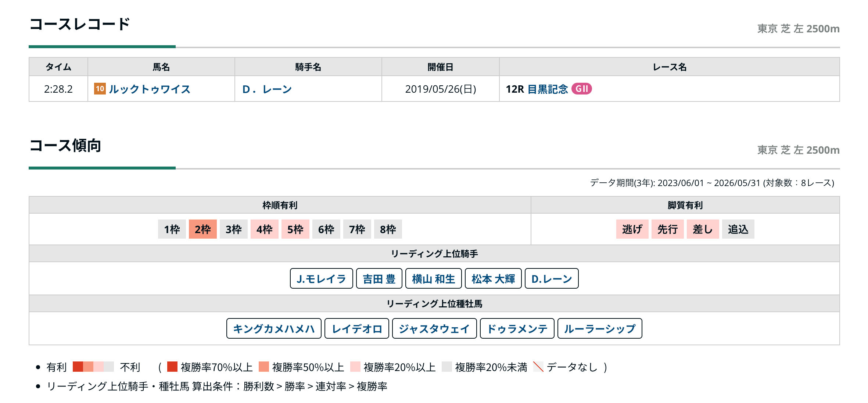This screenshot has width=868, height=403.
Task: Click the GII grade badge
Action: coord(581,89)
